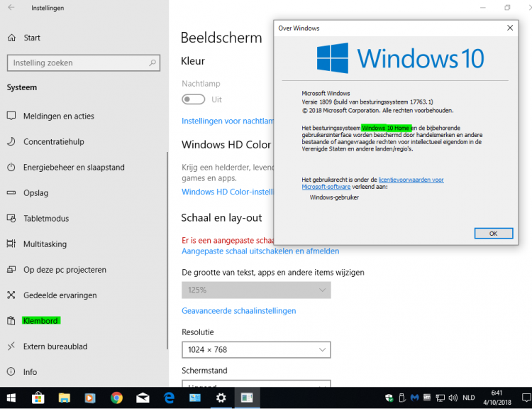532x409 pixels.
Task: Click the Gedeelde ervaringen icon
Action: pos(11,295)
